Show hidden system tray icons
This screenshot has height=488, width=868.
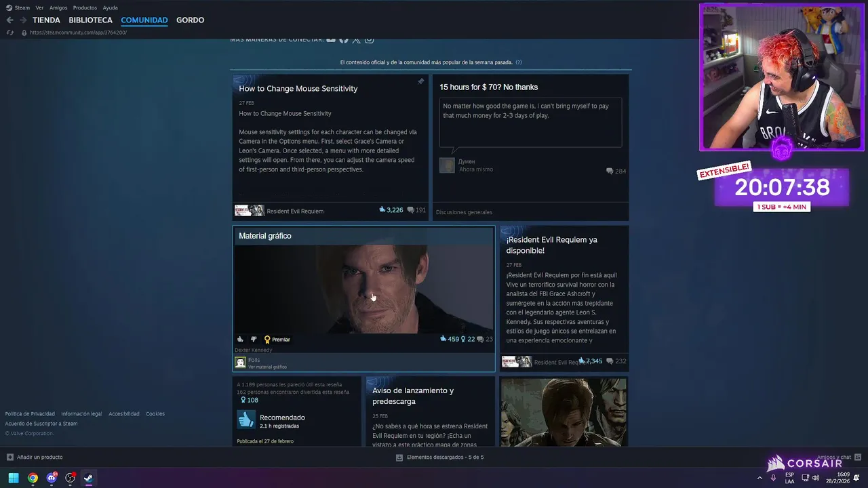pos(759,478)
